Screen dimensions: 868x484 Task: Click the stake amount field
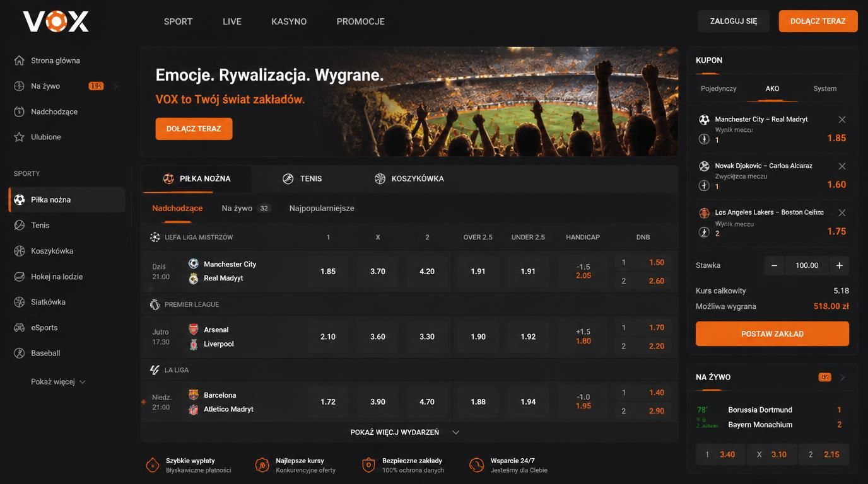tap(807, 265)
